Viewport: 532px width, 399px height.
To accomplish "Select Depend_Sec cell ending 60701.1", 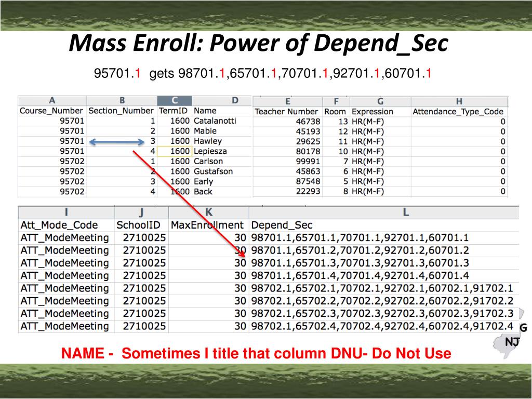I will (384, 238).
